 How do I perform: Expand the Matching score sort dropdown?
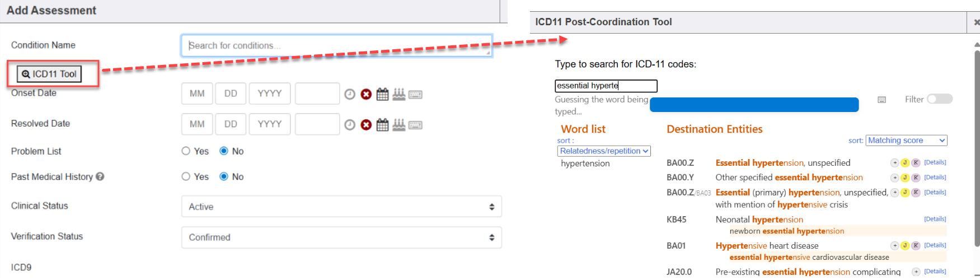click(906, 141)
